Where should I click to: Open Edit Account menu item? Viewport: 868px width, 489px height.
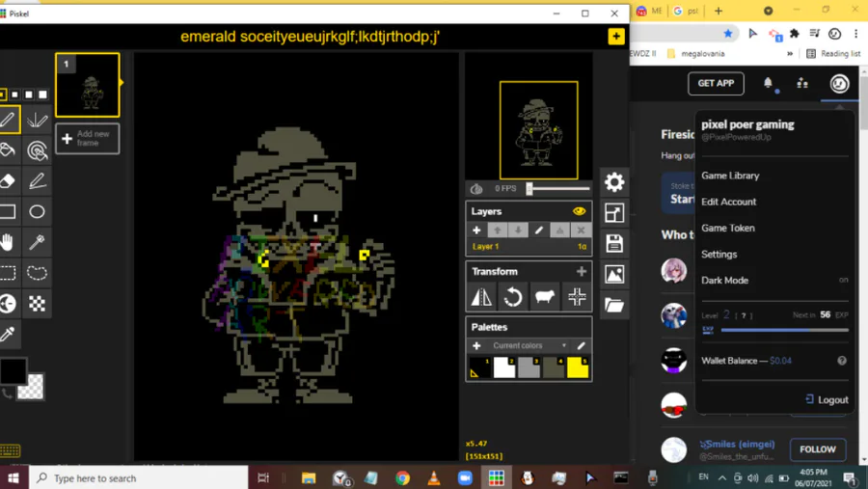coord(728,202)
